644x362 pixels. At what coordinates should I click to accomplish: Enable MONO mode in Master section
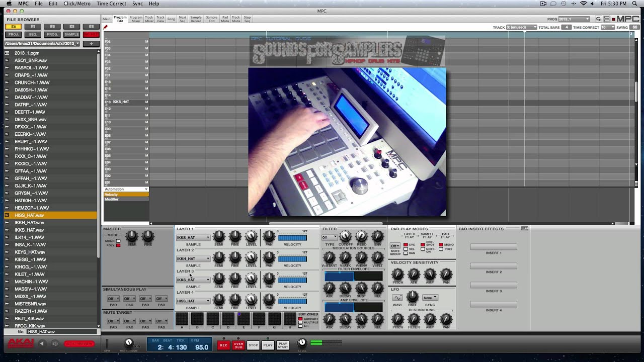[x=118, y=241]
